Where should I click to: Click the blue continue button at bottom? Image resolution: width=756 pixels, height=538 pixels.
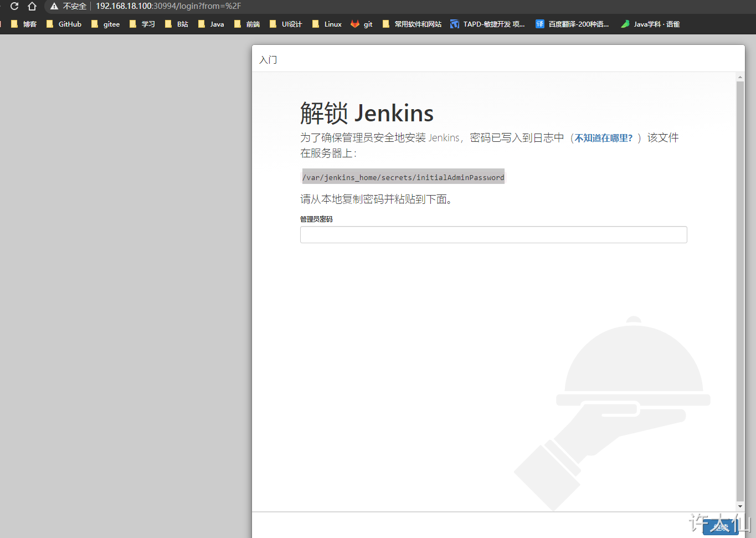click(721, 527)
